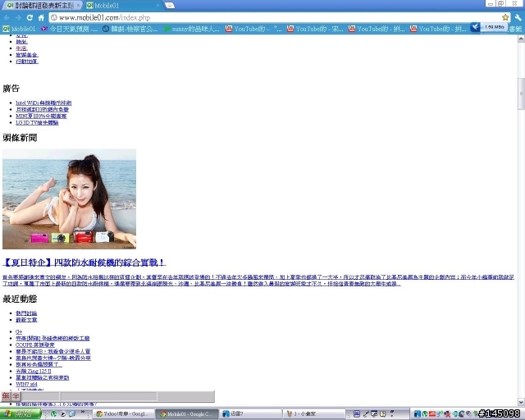Open the Zing 125 II discussion link
The width and height of the screenshot is (525, 420).
coord(34,371)
